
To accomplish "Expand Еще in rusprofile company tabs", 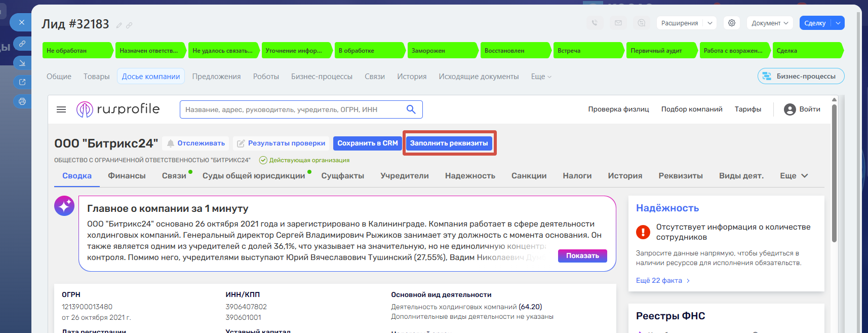I will [794, 175].
